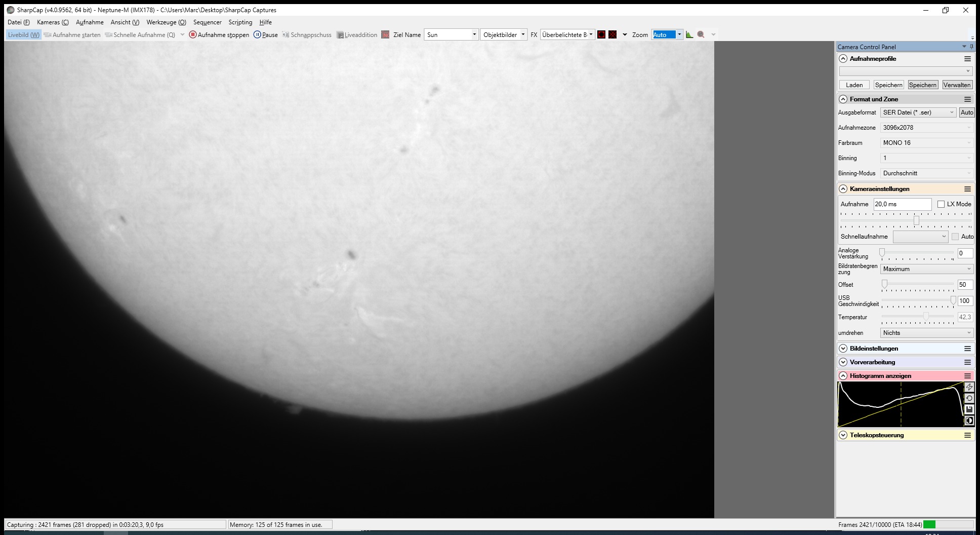Click the Analoge Verstärkung slider handle
This screenshot has width=980, height=535.
coord(882,253)
